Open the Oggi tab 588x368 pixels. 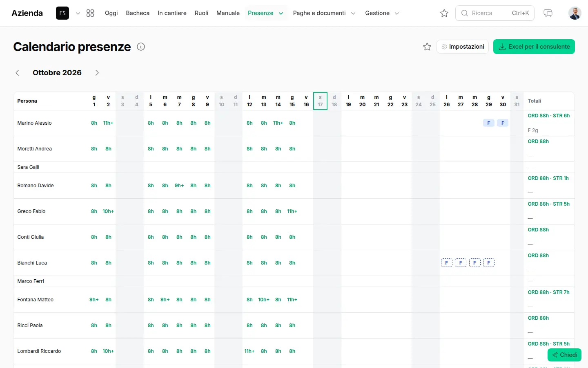[111, 13]
